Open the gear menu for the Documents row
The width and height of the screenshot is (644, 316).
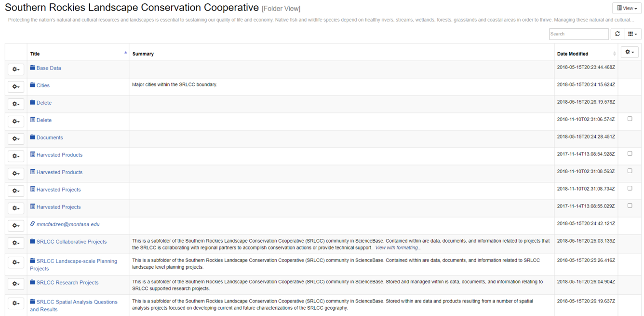click(x=16, y=139)
